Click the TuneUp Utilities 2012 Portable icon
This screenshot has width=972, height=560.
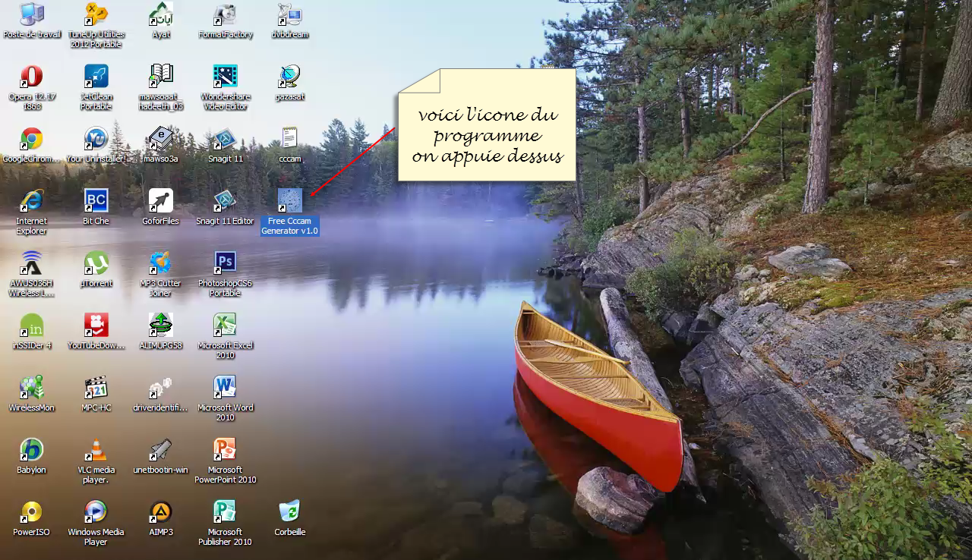coord(96,15)
